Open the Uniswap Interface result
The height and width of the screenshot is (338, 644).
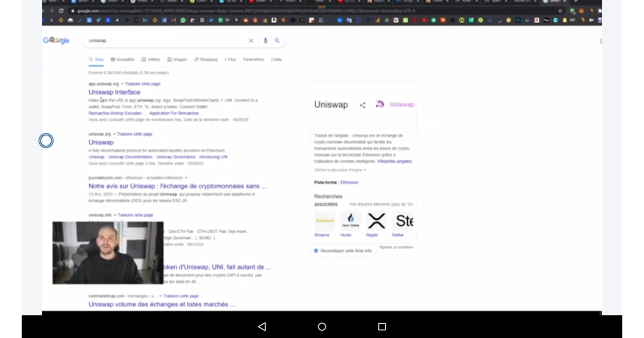tap(114, 93)
